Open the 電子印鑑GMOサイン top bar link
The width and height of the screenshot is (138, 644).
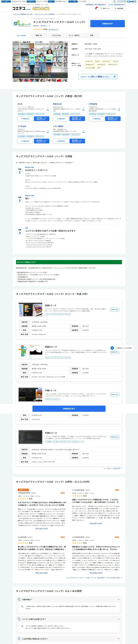click(61, 2)
